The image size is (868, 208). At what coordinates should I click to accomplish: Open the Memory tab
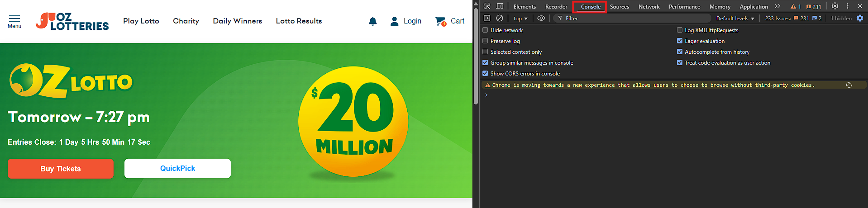click(x=720, y=6)
